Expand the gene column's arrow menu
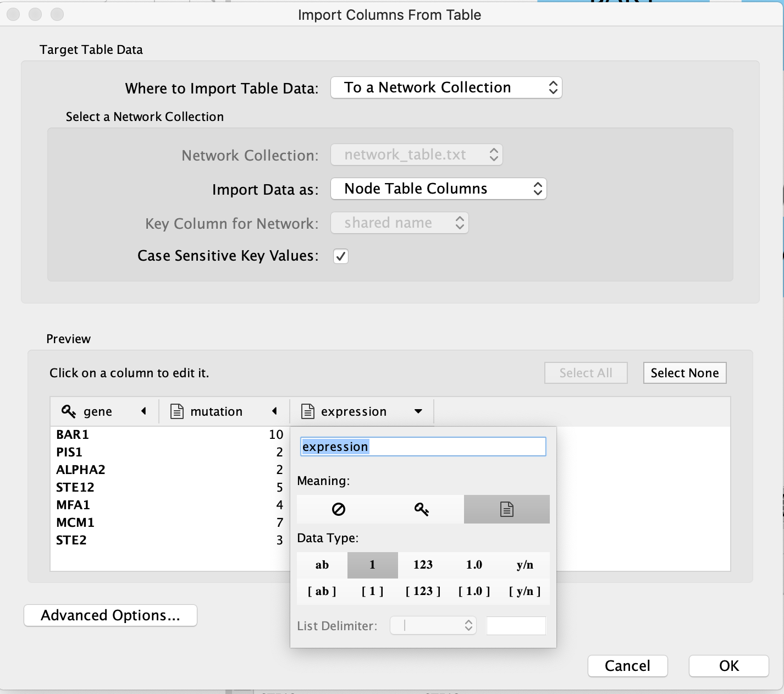 point(144,411)
